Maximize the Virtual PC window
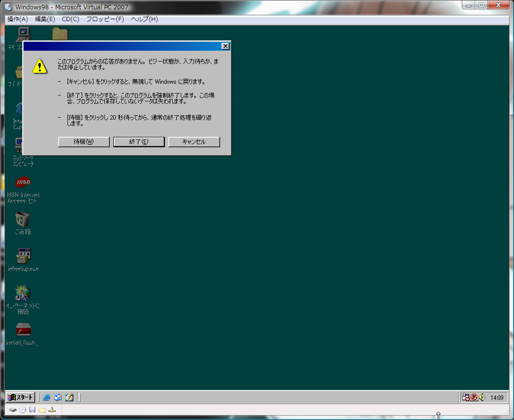 click(481, 5)
